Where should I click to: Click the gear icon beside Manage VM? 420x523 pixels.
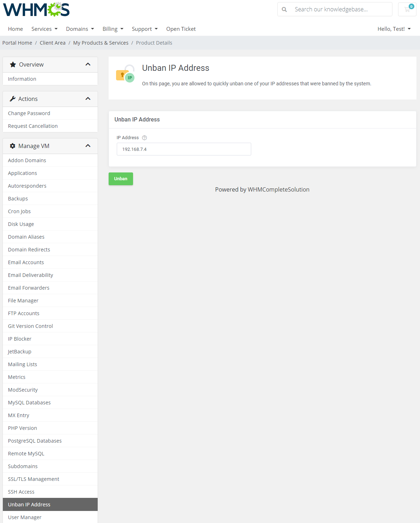[x=12, y=146]
